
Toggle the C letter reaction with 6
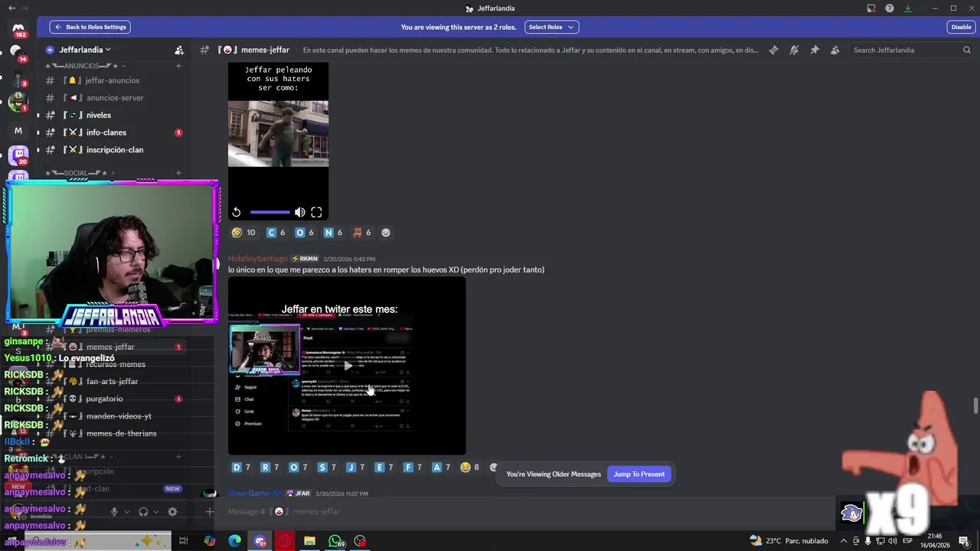(276, 233)
